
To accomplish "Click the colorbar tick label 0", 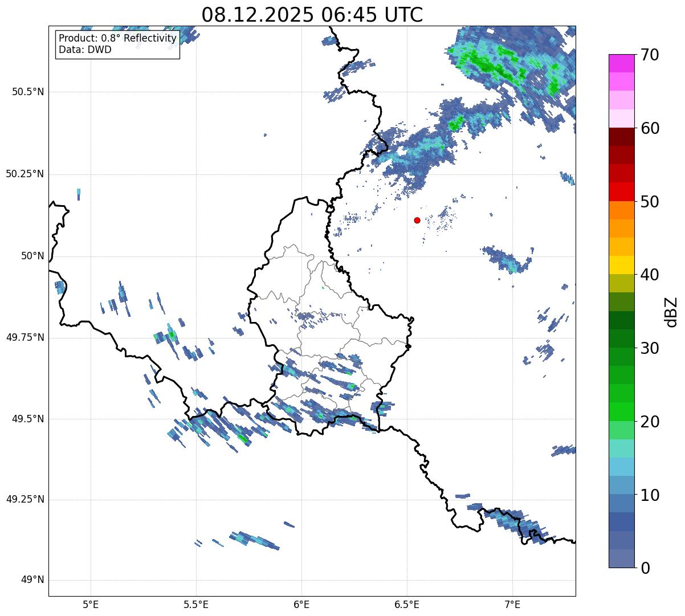I will click(x=645, y=568).
